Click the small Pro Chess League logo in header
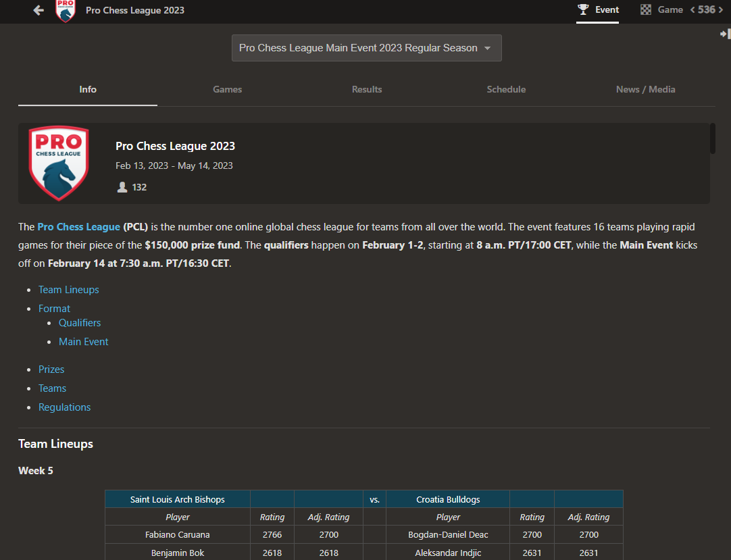Screen dimensions: 731x560 [x=66, y=11]
